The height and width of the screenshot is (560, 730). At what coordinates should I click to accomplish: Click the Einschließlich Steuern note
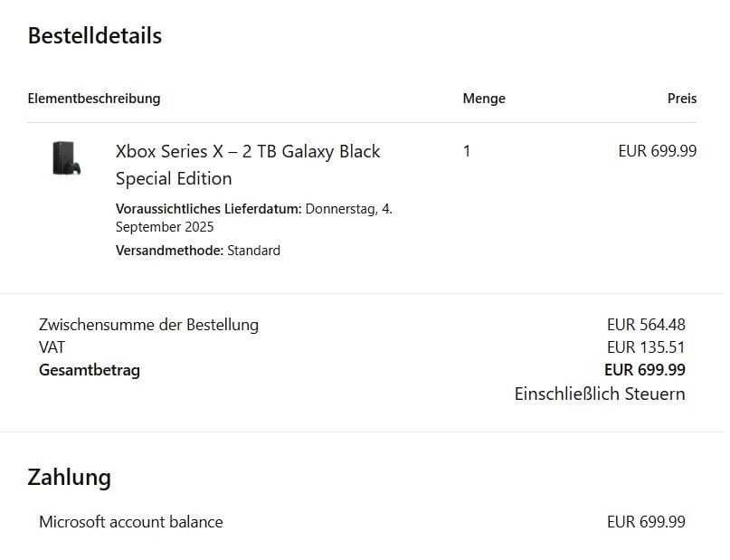600,394
